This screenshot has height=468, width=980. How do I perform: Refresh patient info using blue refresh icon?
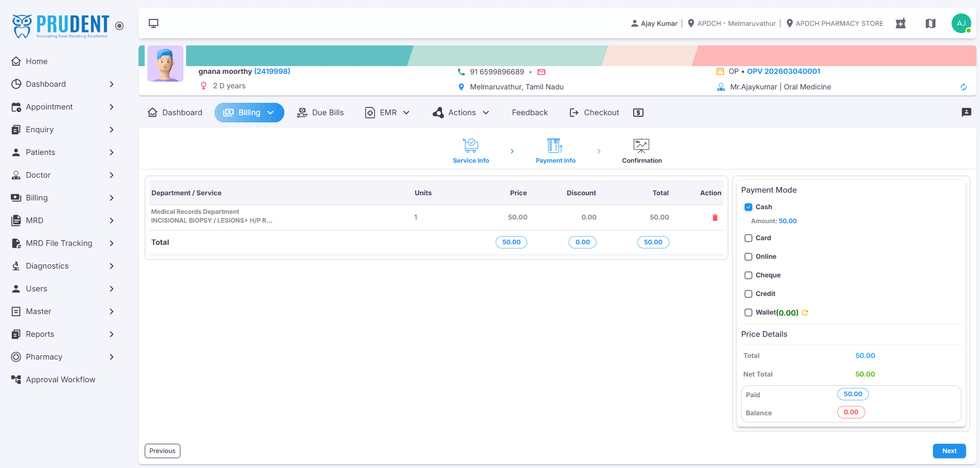(963, 87)
